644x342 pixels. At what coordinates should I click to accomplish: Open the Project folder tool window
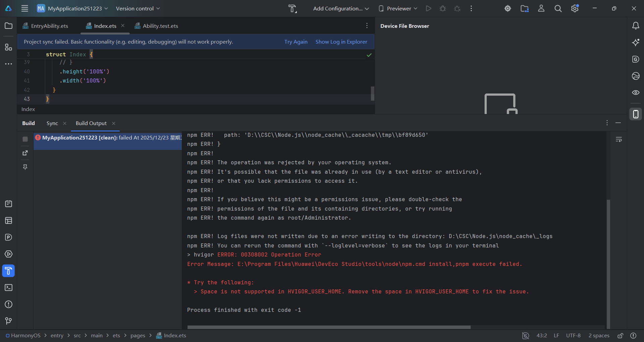point(8,26)
